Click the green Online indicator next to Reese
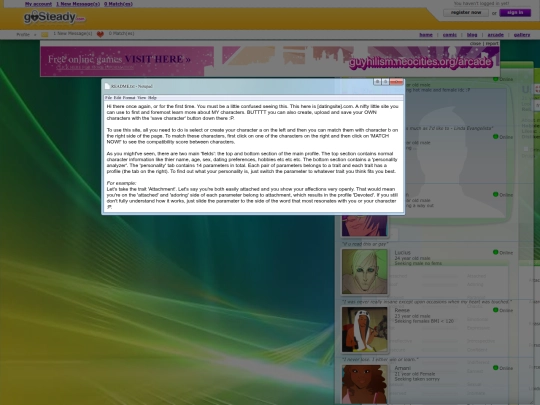The image size is (540, 405). coord(496,310)
